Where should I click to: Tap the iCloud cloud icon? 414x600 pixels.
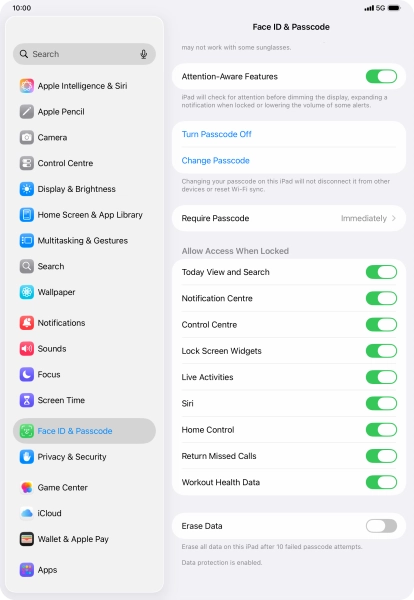tap(26, 513)
